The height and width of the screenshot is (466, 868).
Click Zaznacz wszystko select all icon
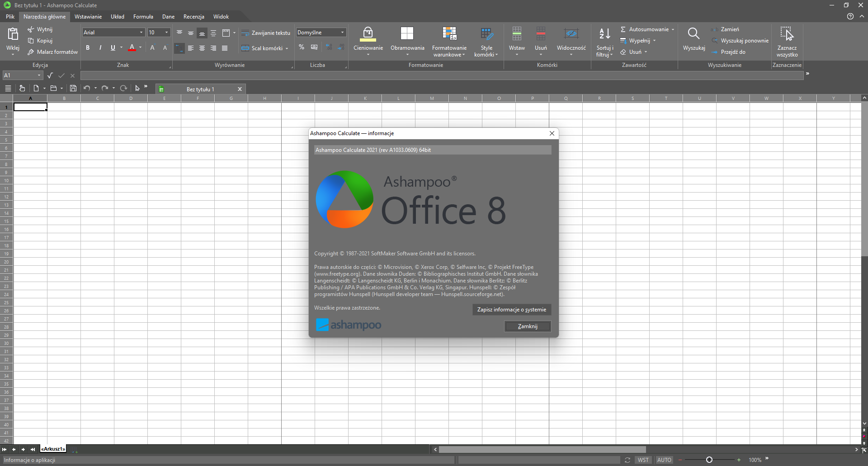(787, 33)
